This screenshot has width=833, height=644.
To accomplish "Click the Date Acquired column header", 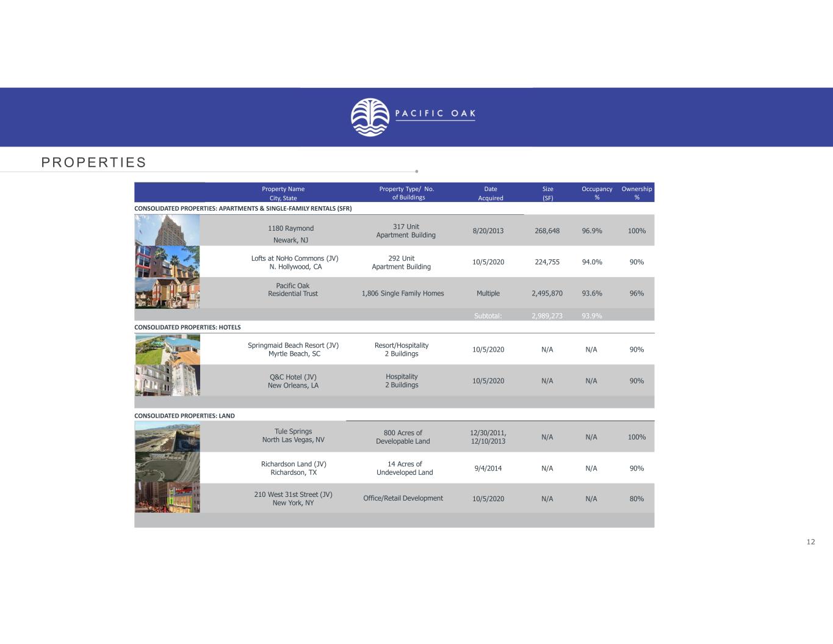I will click(x=491, y=193).
